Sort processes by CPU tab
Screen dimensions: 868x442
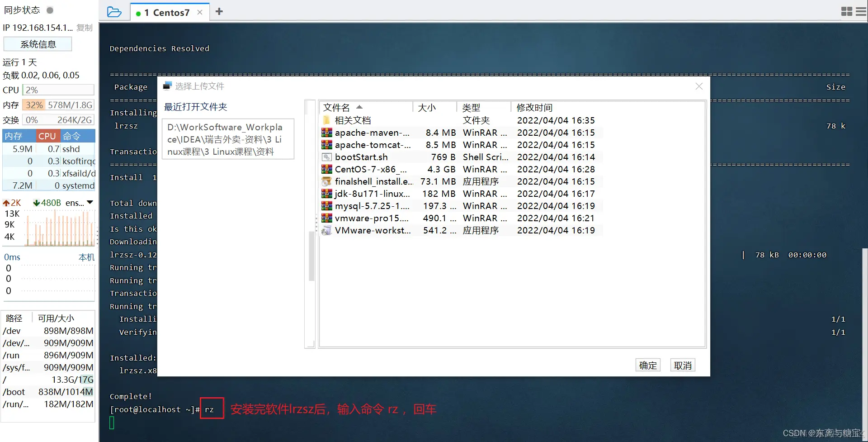(47, 136)
